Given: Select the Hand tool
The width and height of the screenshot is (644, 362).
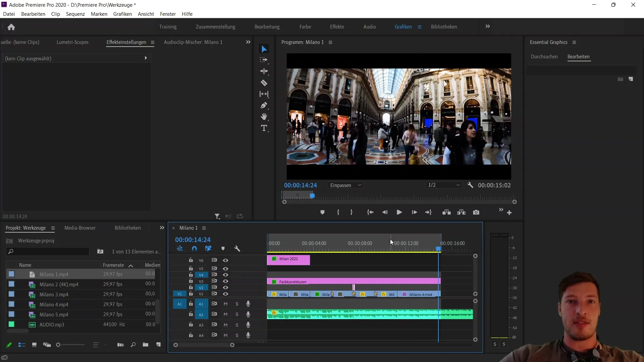Looking at the screenshot, I should click(x=264, y=117).
